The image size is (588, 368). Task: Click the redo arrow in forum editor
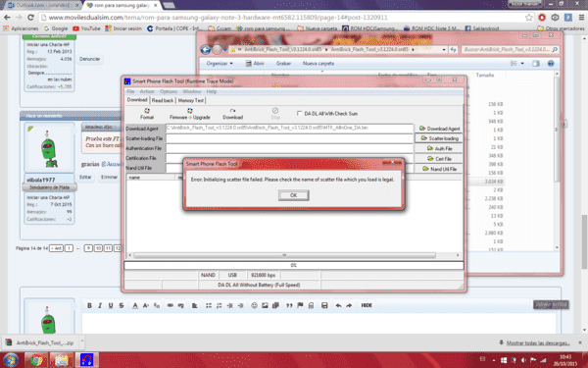[x=349, y=305]
